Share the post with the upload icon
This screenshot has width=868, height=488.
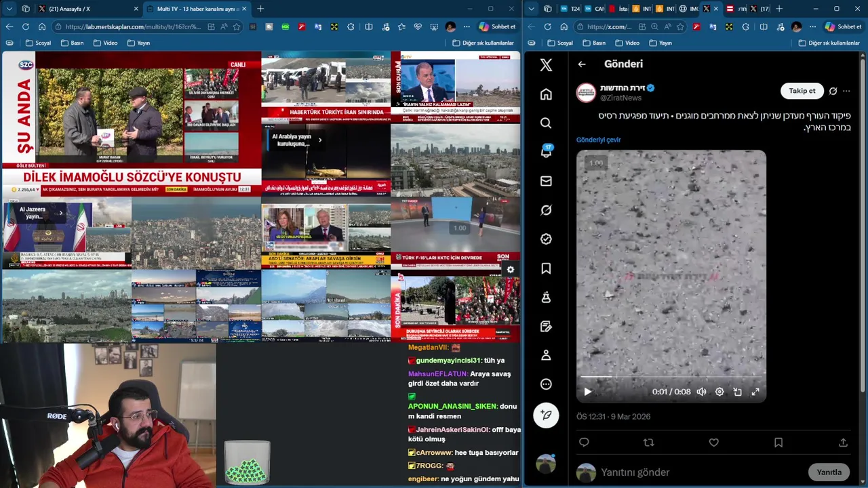point(843,443)
